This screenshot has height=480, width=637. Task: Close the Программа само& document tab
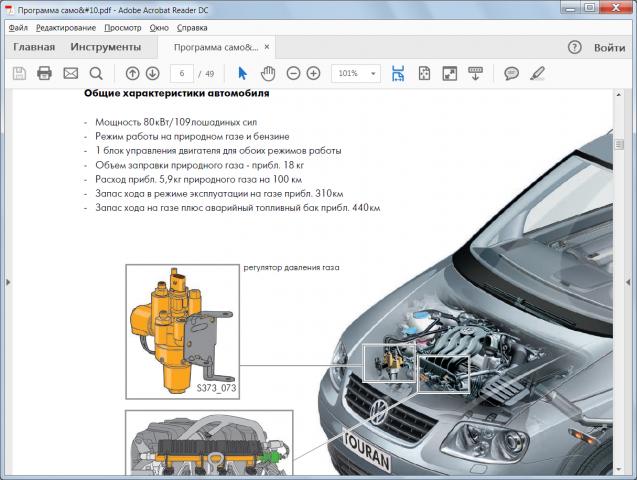pyautogui.click(x=267, y=47)
